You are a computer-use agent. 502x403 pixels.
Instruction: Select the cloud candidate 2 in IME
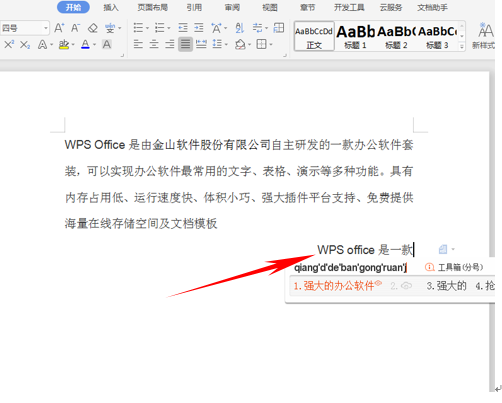pos(401,286)
